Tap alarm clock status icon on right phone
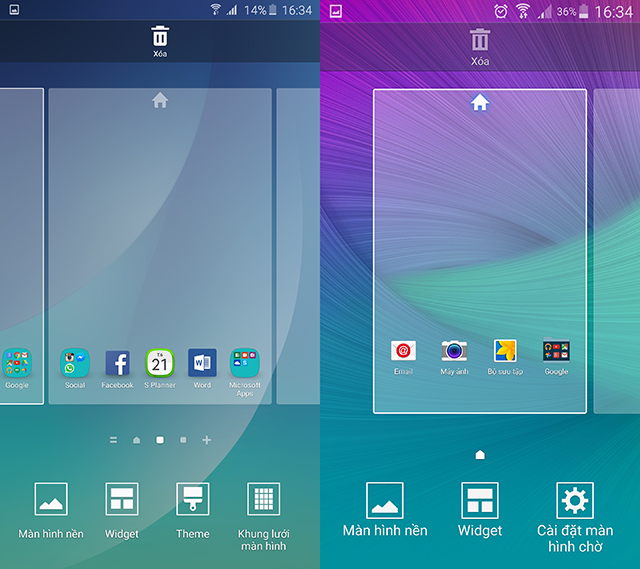This screenshot has width=640, height=569. 501,11
